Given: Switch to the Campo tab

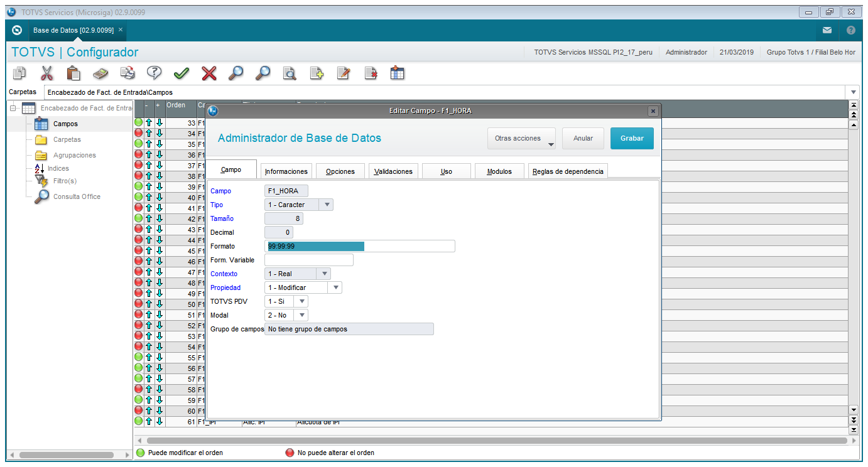Looking at the screenshot, I should click(x=231, y=170).
